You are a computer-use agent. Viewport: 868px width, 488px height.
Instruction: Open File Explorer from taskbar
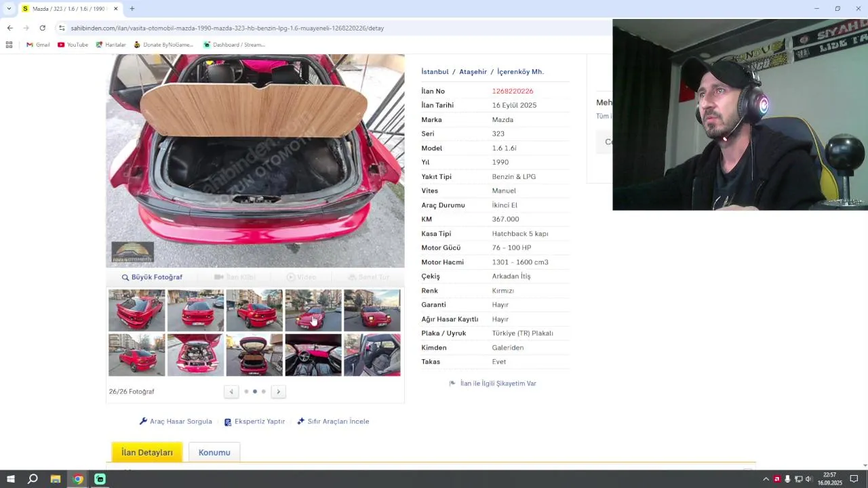click(x=56, y=479)
